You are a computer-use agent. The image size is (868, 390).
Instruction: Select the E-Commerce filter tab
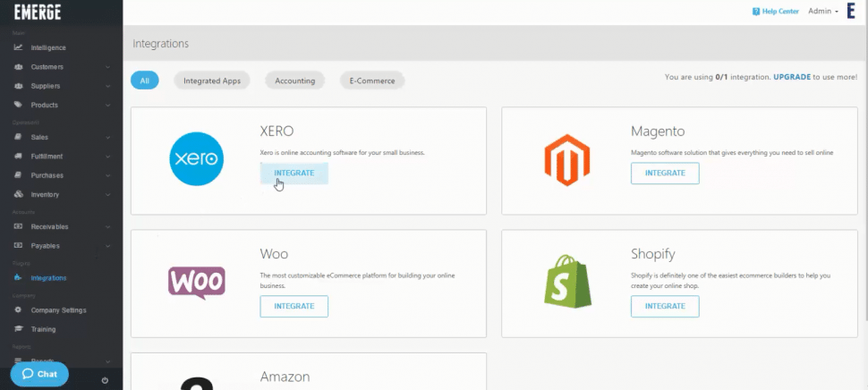click(x=372, y=81)
